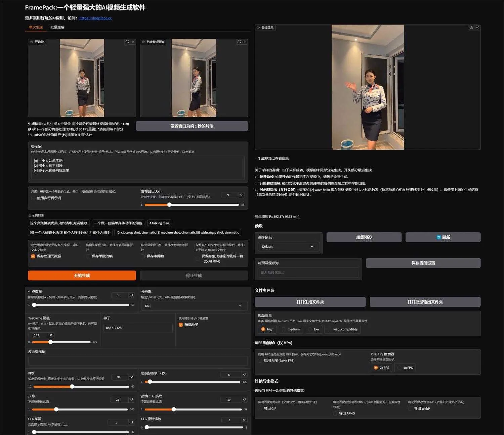
Task: Enable export WebP checkbox
Action: (410, 408)
